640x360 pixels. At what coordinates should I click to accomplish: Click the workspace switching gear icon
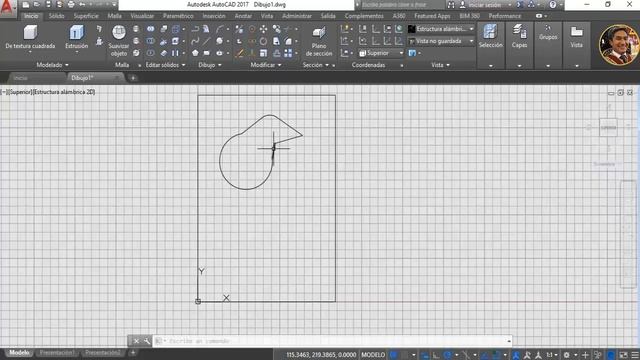[x=566, y=355]
